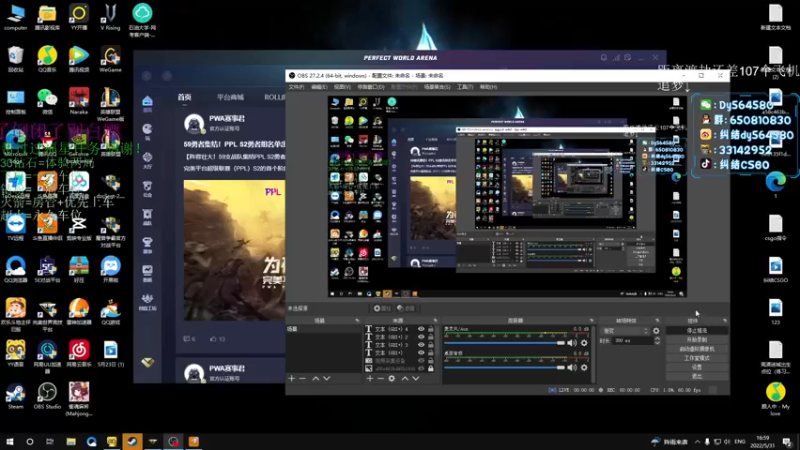The width and height of the screenshot is (800, 450).
Task: Open the WeGame desktop icon
Action: 110,59
